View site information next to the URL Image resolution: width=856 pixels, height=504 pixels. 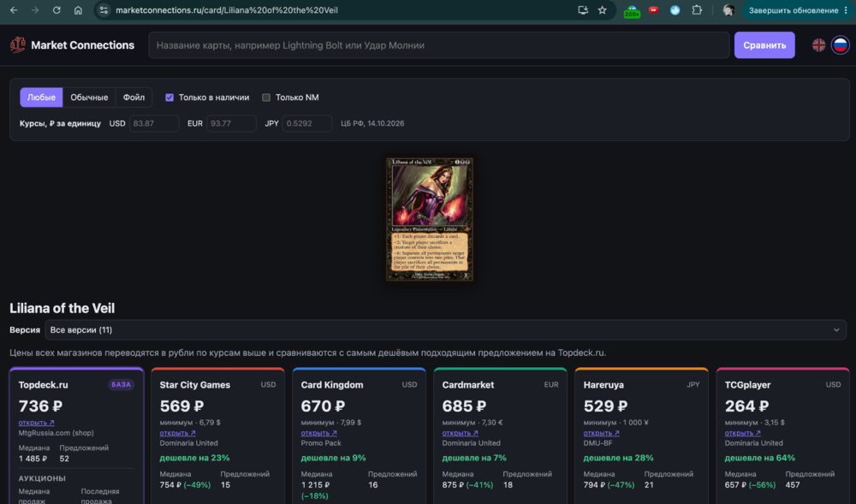click(104, 10)
